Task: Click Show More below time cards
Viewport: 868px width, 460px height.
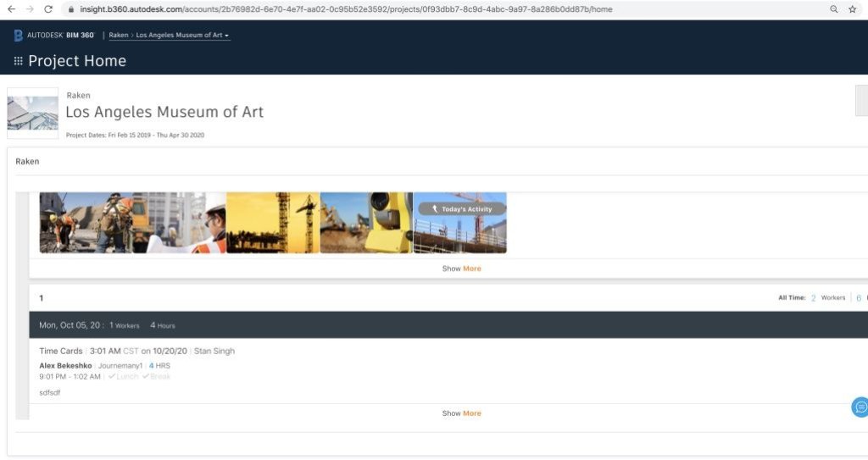Action: point(461,413)
